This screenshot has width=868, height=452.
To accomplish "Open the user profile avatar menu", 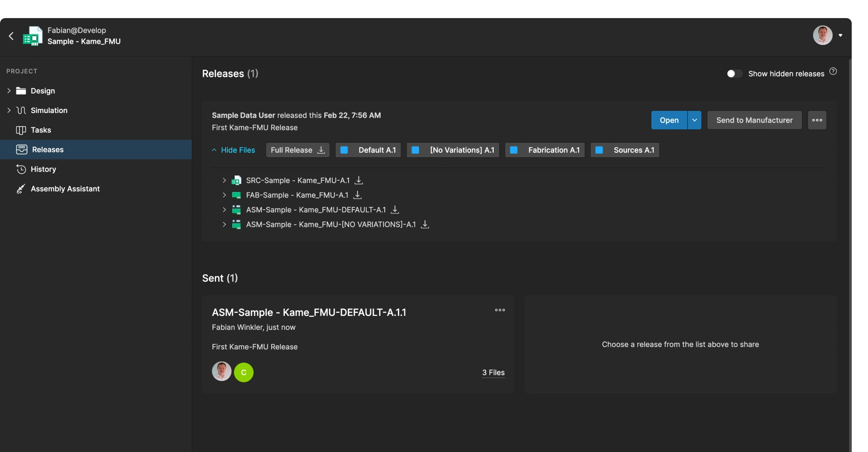I will pyautogui.click(x=822, y=35).
